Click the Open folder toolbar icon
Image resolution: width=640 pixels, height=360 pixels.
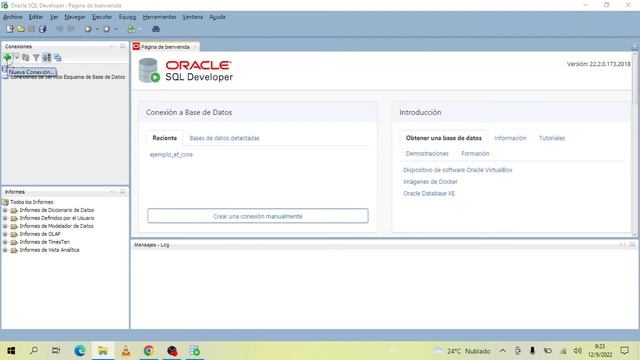21,29
